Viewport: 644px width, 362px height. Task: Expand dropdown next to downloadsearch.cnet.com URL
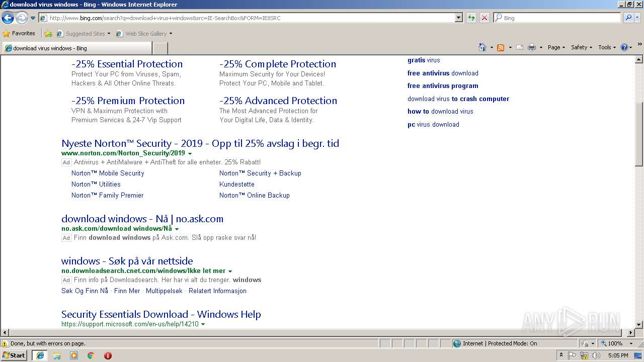pos(230,271)
